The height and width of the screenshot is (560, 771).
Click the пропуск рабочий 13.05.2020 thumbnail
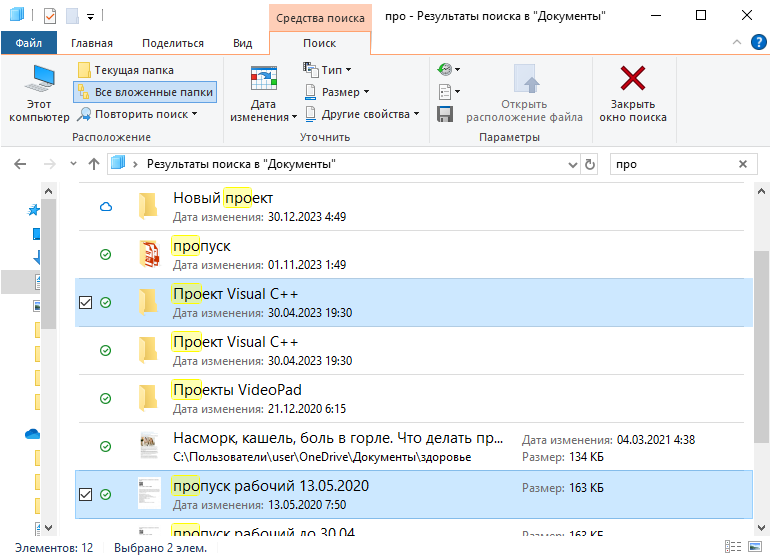point(149,493)
